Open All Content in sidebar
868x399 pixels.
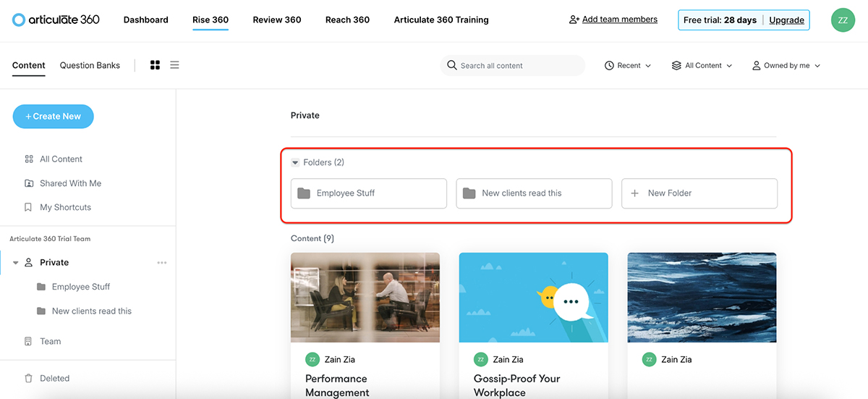tap(61, 159)
